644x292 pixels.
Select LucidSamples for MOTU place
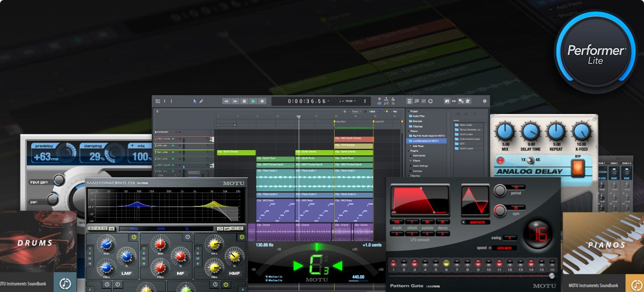pos(426,141)
